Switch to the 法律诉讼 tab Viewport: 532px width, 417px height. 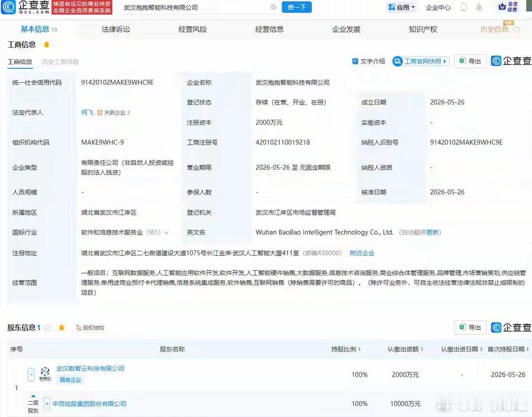pos(116,30)
